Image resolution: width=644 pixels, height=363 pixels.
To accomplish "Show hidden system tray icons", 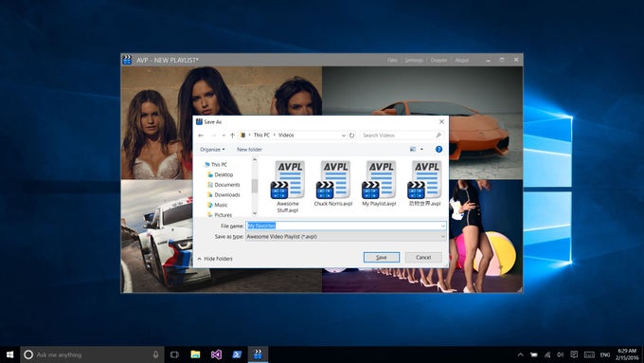I will (x=520, y=354).
